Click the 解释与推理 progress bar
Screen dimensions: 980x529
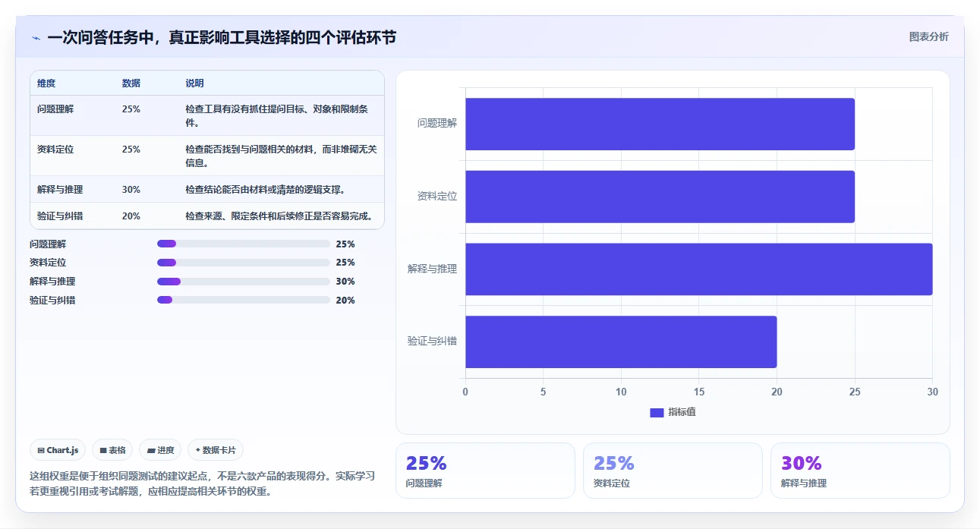243,282
